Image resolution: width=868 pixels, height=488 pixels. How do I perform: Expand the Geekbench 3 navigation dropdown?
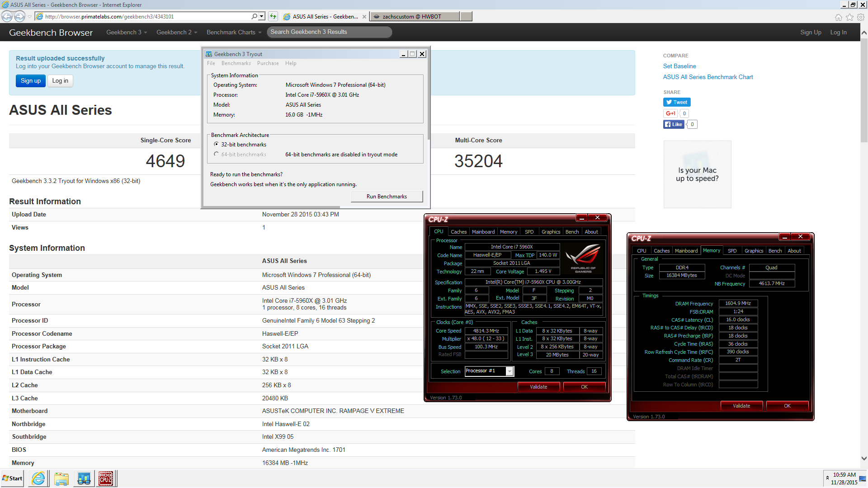coord(127,33)
